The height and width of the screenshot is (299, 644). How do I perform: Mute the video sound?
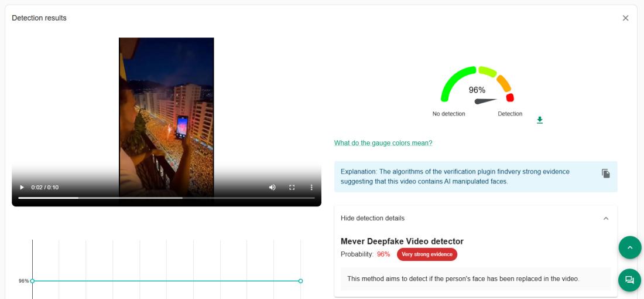click(x=272, y=188)
